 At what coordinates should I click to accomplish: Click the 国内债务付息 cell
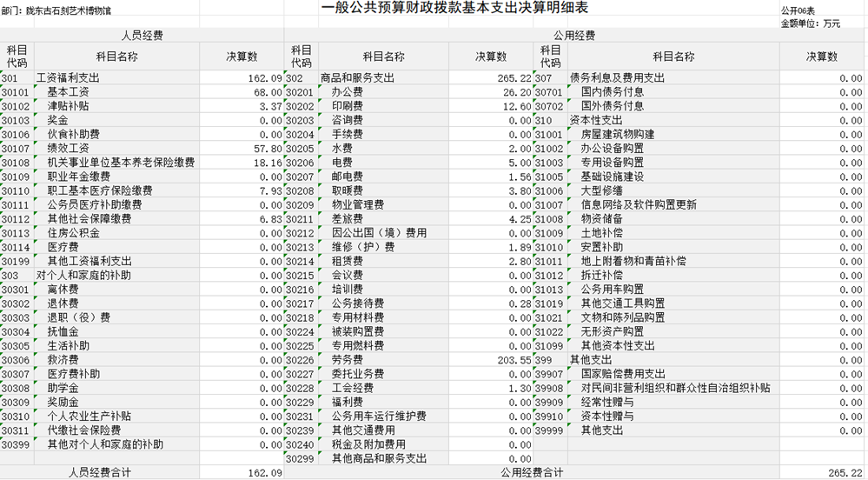[673, 92]
